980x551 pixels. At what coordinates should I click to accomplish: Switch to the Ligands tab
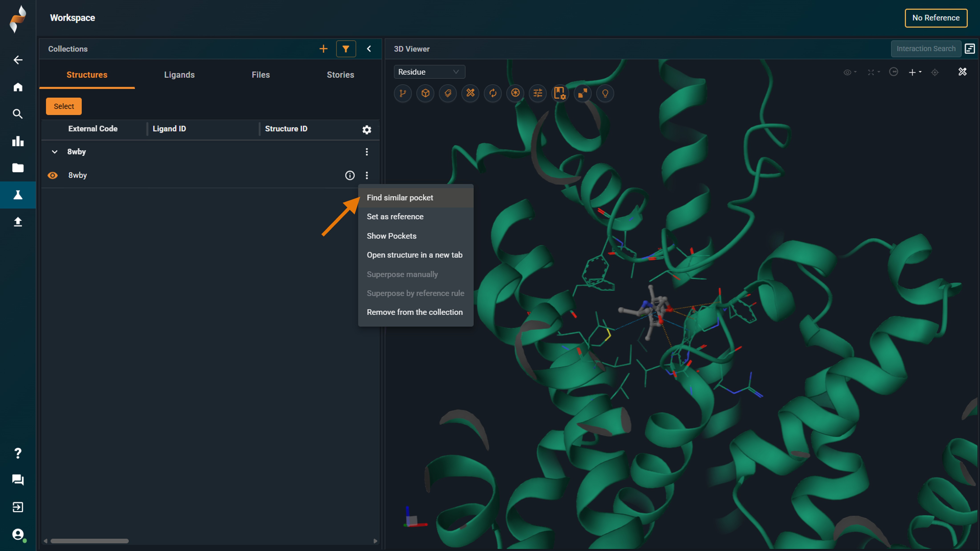(179, 75)
